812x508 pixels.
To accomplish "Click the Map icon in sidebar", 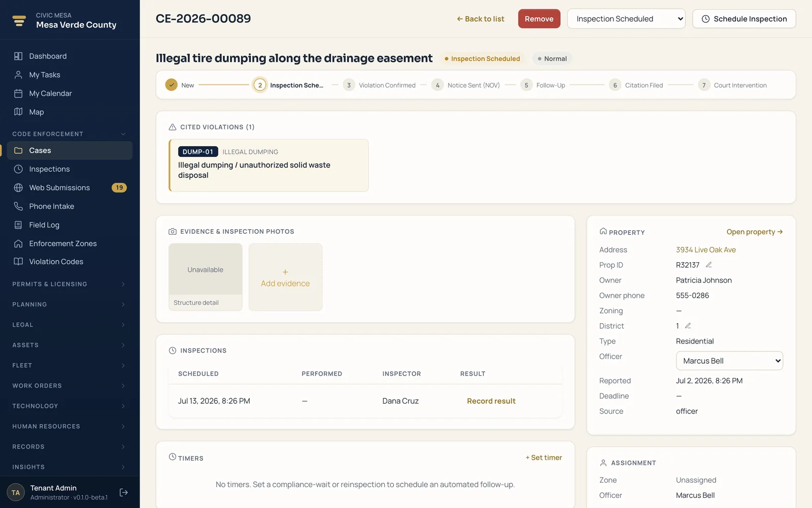I will (x=18, y=112).
